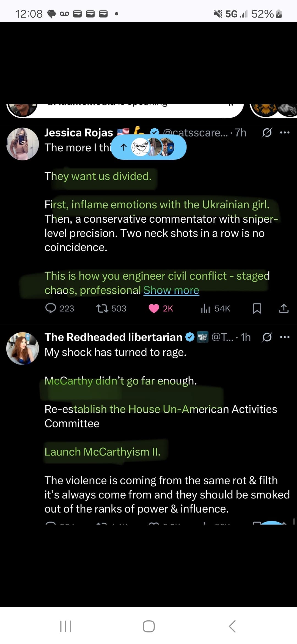Toggle the like heart on Jessica Rojas post
The width and height of the screenshot is (297, 644).
pos(154,309)
